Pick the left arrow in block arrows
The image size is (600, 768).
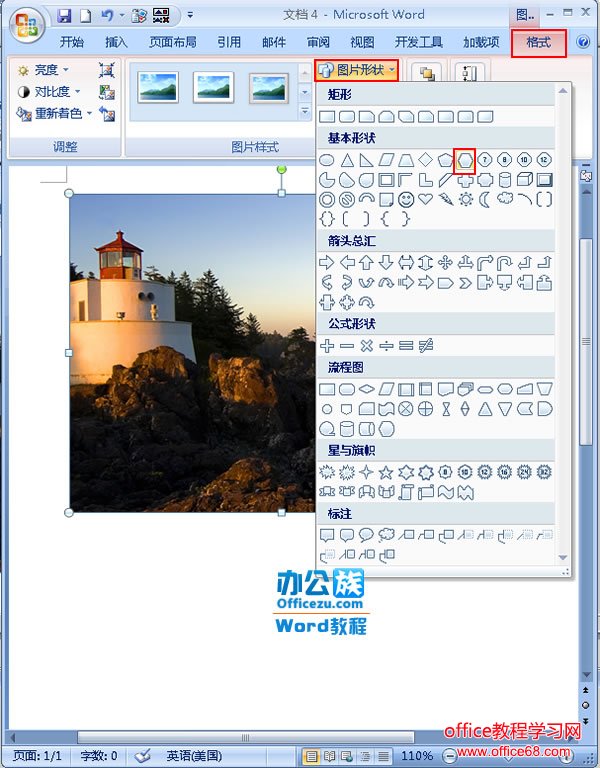[347, 263]
